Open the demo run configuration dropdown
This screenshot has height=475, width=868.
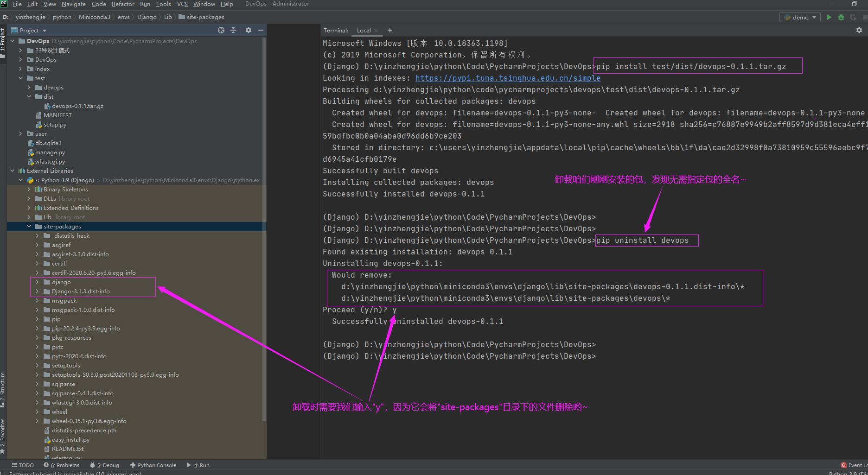[800, 17]
